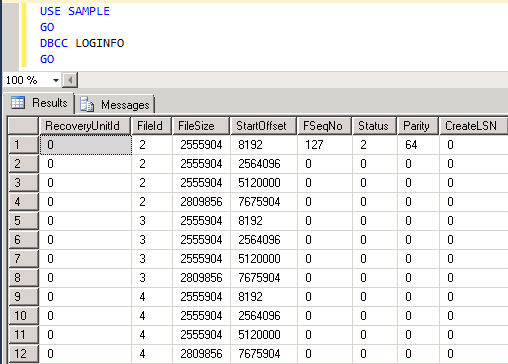Click StartOffset 2564096 in row 10

[x=263, y=316]
